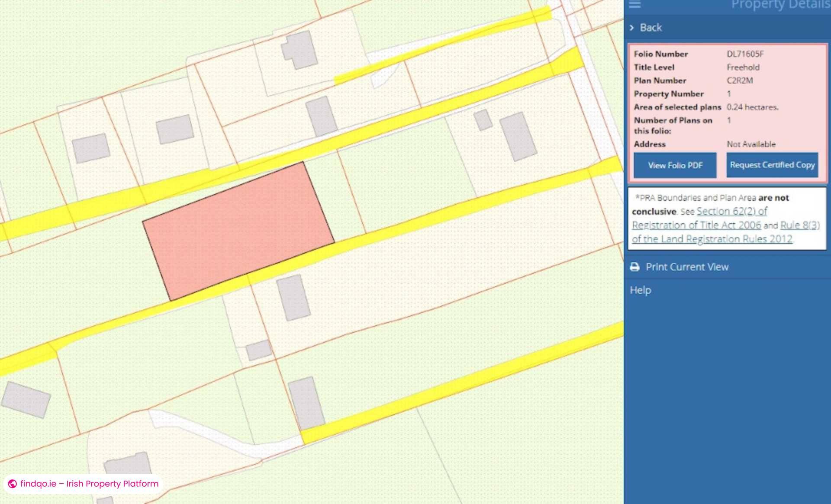Click the chevron arrow next to Back
Viewport: 831px width, 504px height.
(631, 27)
